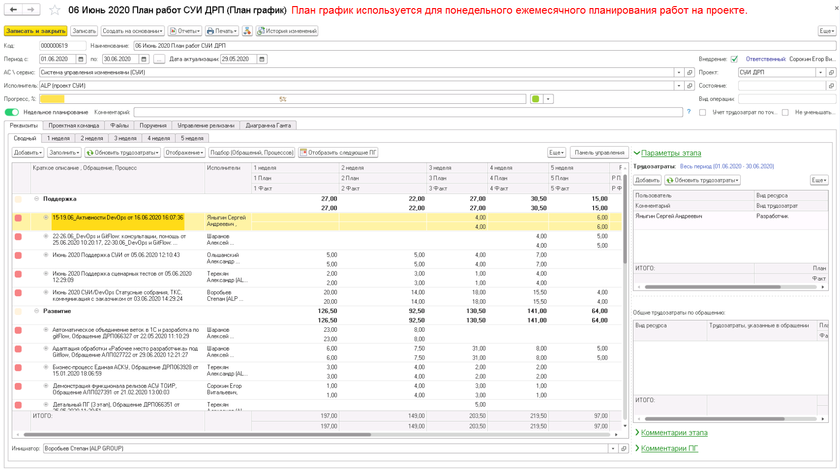Open calendar picker for Дата актуализации

pyautogui.click(x=262, y=59)
